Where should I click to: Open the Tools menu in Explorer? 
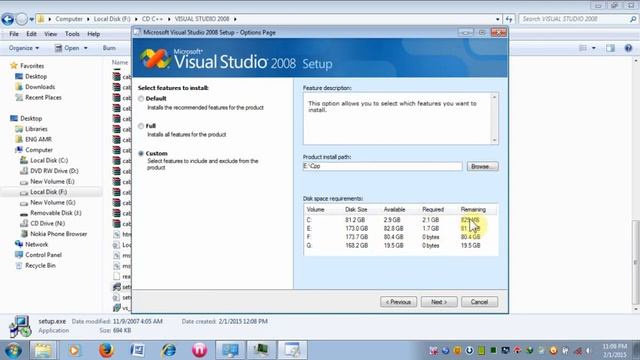pyautogui.click(x=72, y=34)
